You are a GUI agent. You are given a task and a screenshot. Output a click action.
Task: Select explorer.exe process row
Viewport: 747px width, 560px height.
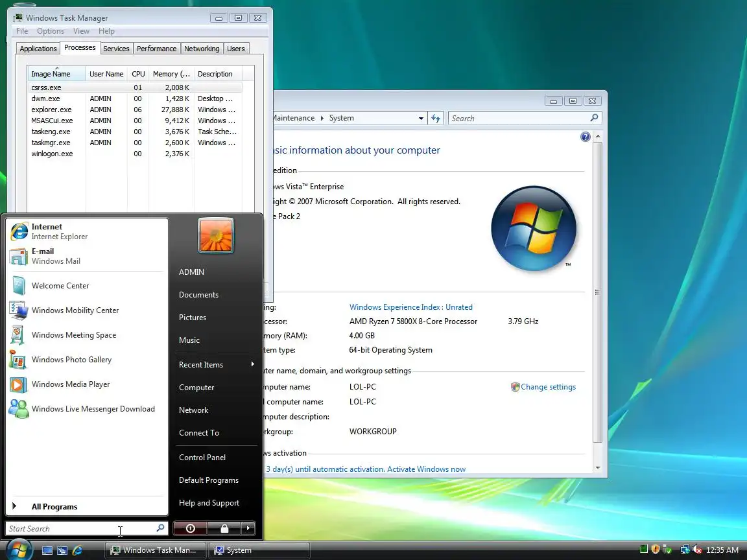(x=135, y=110)
